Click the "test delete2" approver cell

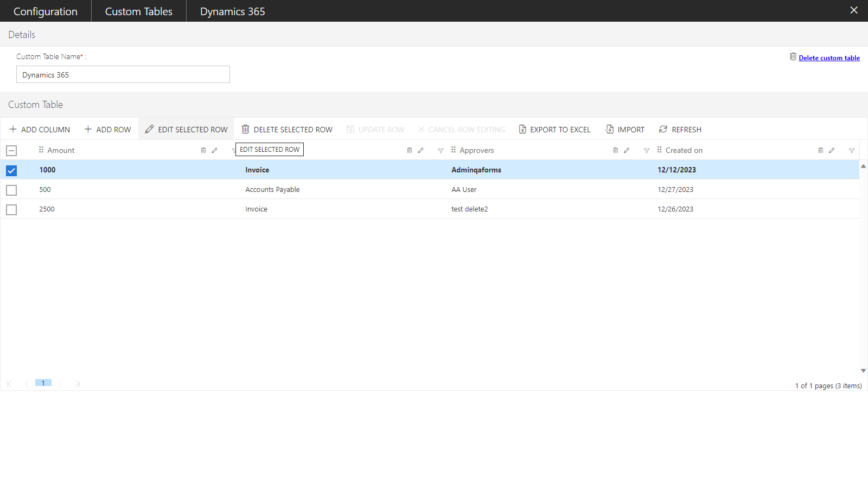tap(470, 209)
